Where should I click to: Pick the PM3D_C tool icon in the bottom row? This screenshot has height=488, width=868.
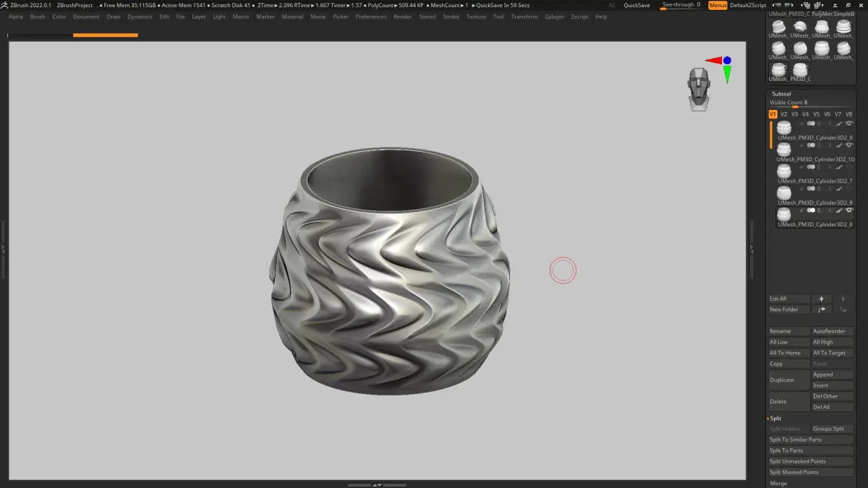tap(800, 70)
